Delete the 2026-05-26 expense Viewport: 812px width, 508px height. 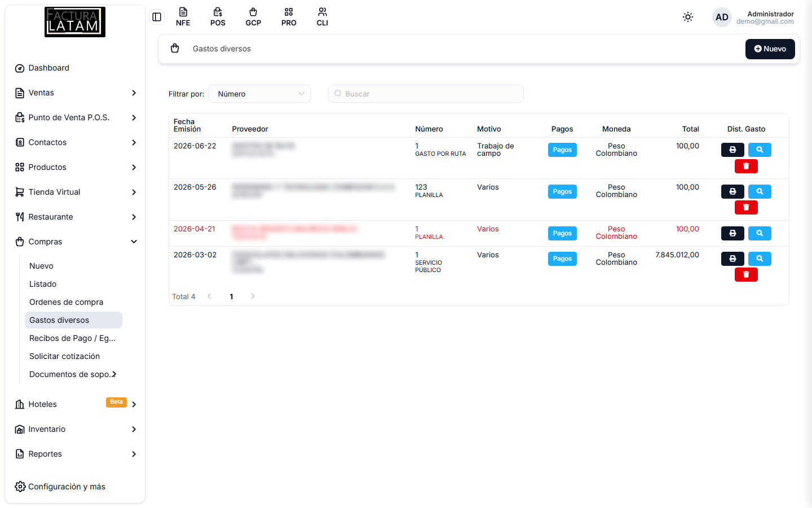click(746, 207)
